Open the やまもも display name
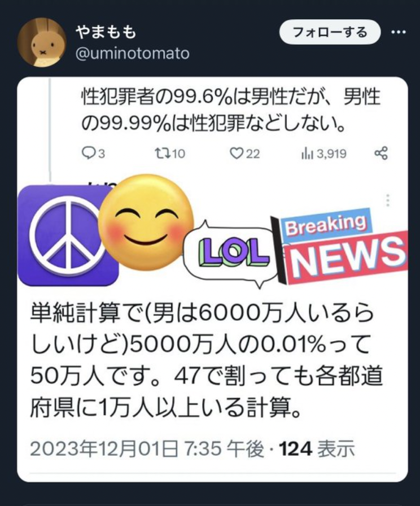The image size is (420, 506). pyautogui.click(x=106, y=32)
